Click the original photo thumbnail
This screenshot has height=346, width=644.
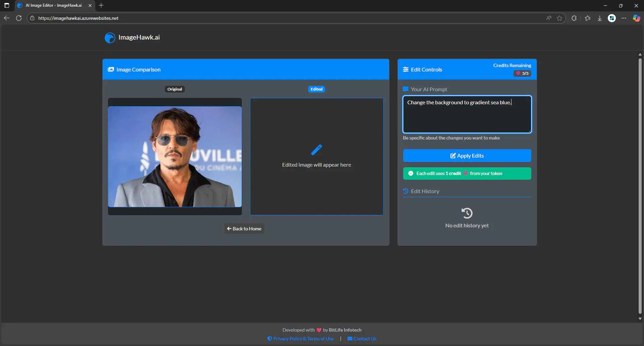click(x=175, y=157)
